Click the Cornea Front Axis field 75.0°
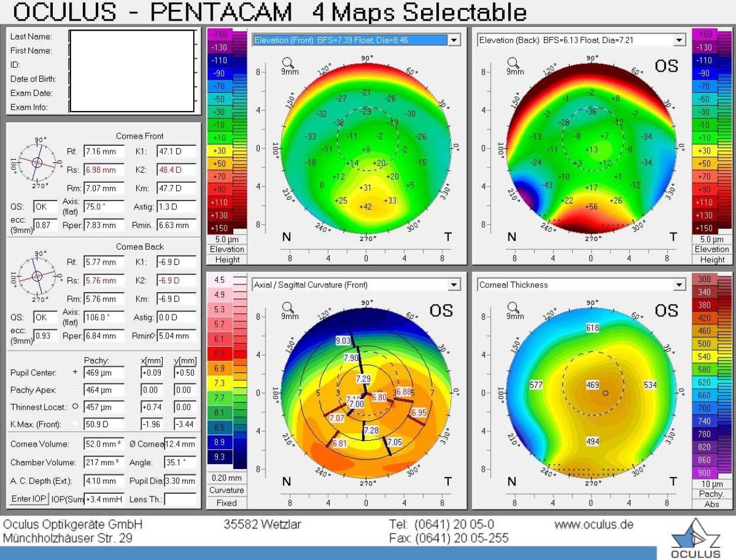The height and width of the screenshot is (560, 736). (104, 207)
